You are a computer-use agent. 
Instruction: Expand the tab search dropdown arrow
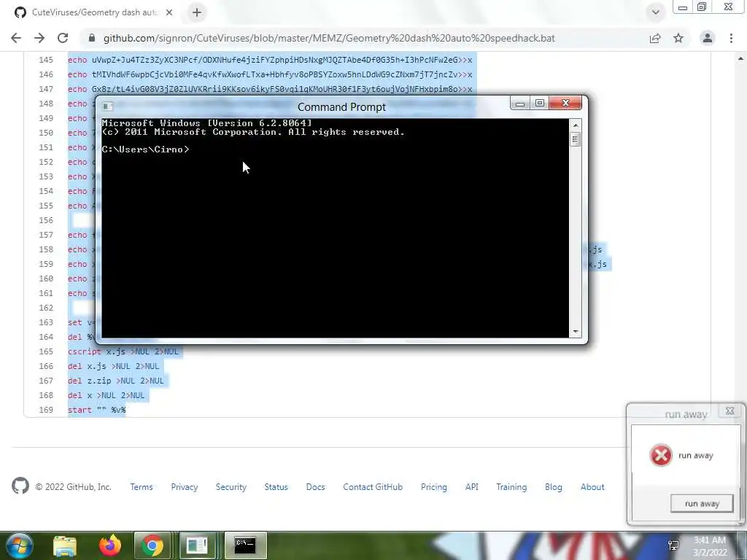coord(656,12)
